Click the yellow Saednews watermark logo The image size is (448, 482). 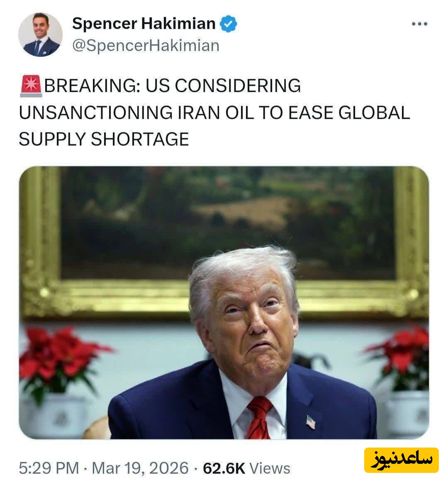click(x=401, y=460)
